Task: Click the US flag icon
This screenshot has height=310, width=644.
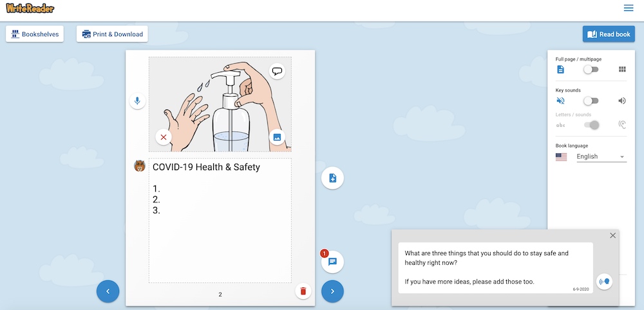Action: (561, 157)
